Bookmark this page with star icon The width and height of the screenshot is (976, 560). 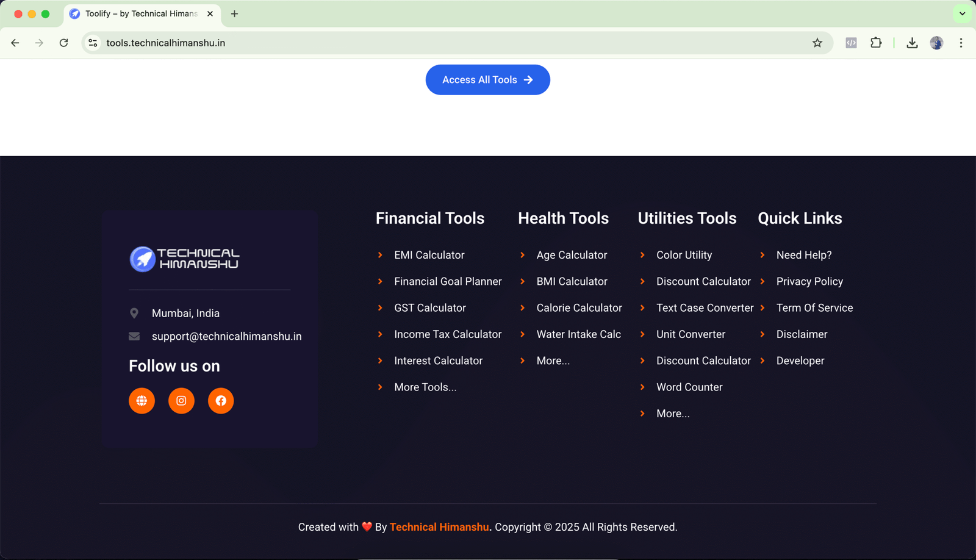tap(817, 43)
